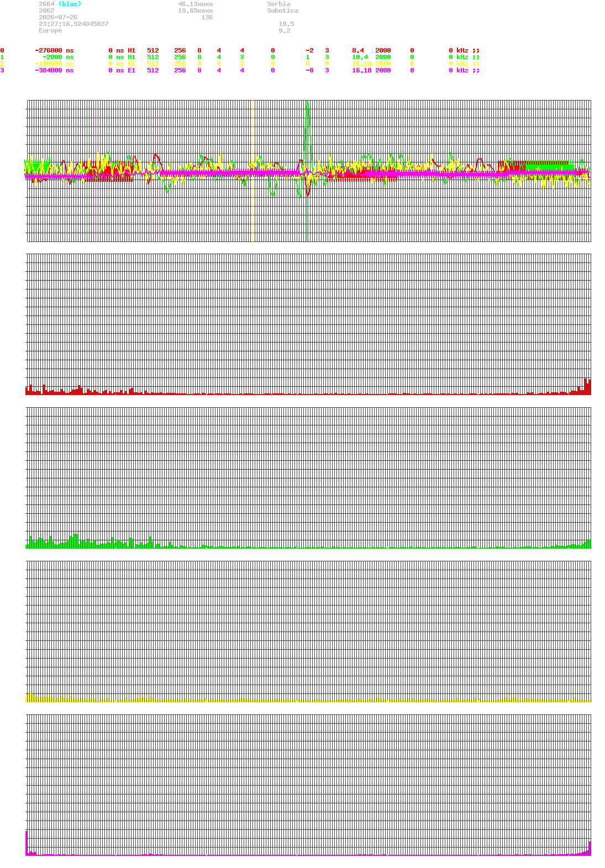Screen dimensions: 605x868
Task: Click the green channel value 10.4
Action: click(360, 57)
